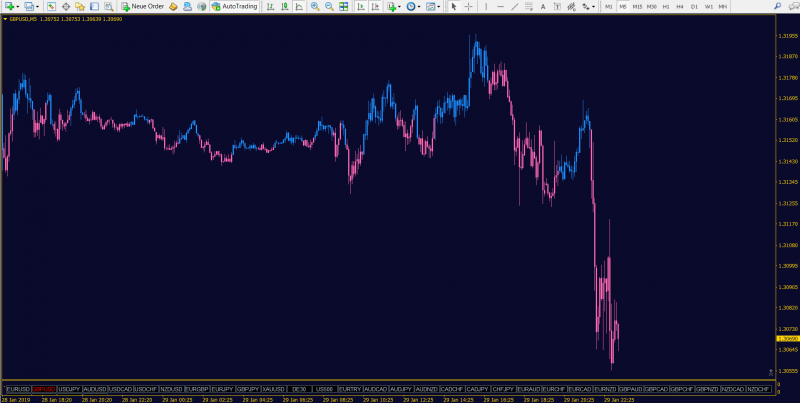This screenshot has width=800, height=403.
Task: Switch to H1 timeframe
Action: point(666,7)
